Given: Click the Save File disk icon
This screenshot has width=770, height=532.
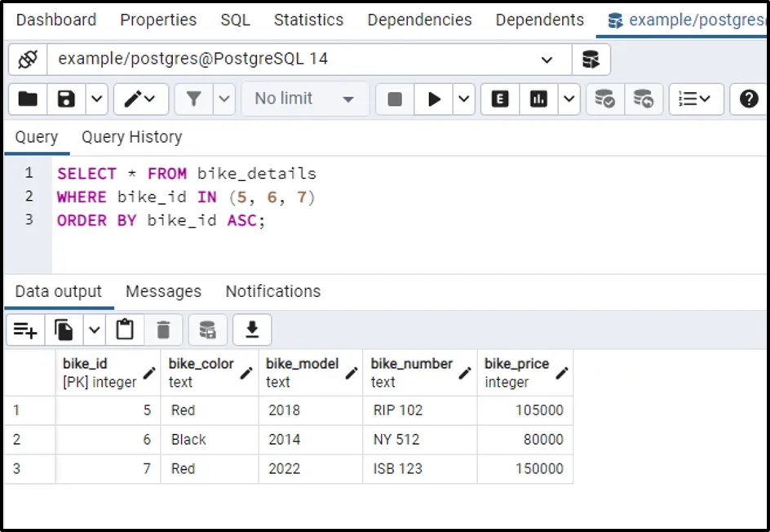Looking at the screenshot, I should (67, 99).
